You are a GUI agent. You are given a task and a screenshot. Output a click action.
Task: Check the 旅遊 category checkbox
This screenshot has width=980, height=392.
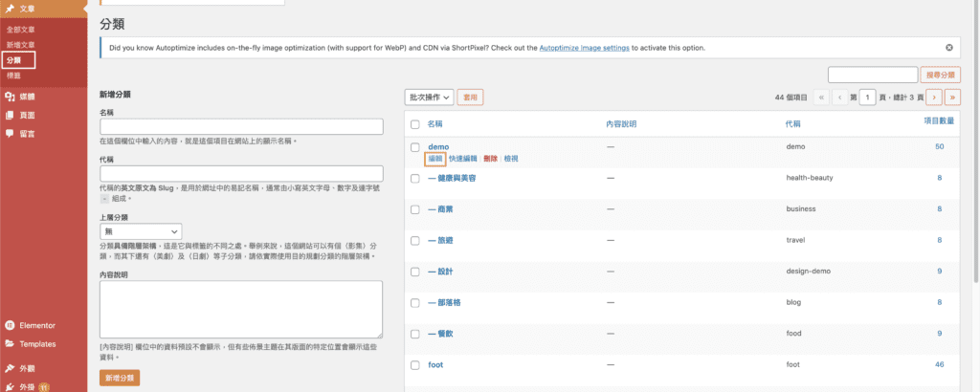tap(415, 240)
